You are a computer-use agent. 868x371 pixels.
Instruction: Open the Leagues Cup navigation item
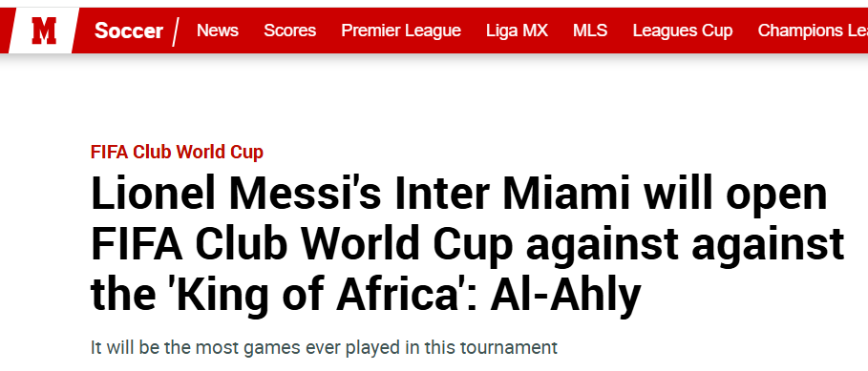683,31
